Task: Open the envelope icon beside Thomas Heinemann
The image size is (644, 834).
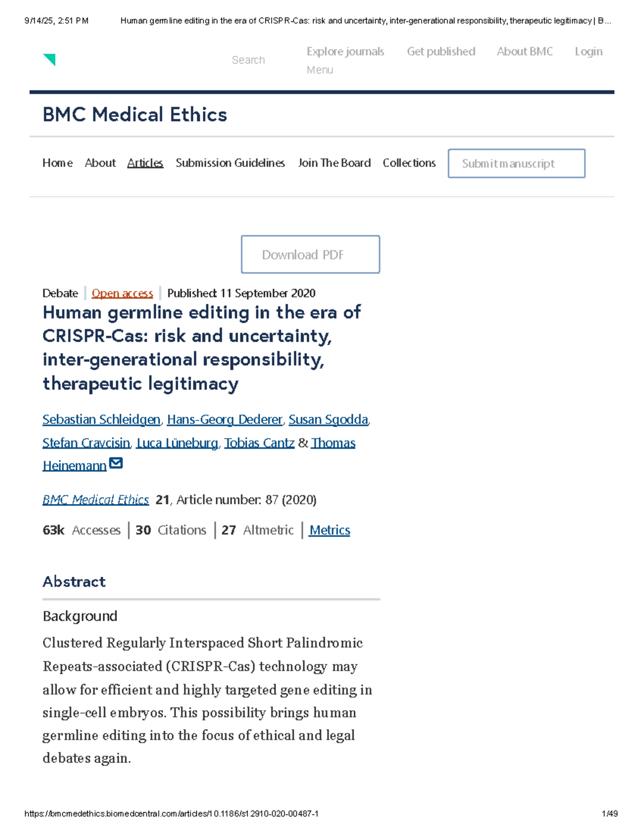Action: pos(116,463)
